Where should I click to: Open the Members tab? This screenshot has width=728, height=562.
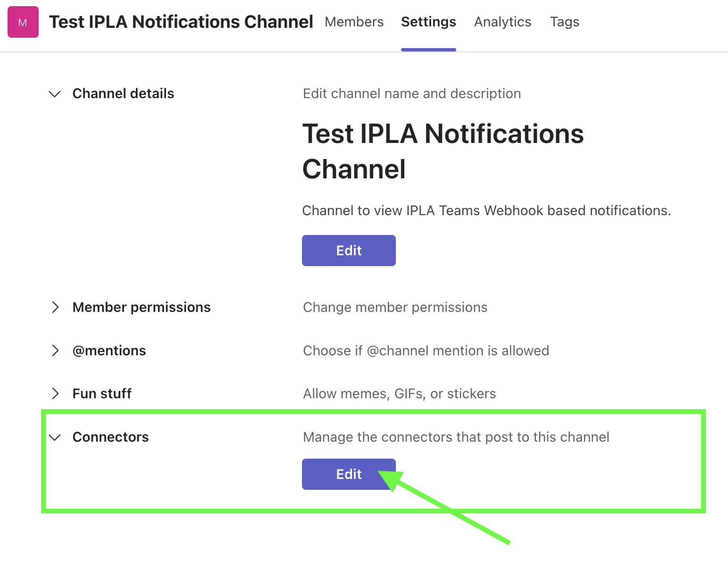point(354,22)
